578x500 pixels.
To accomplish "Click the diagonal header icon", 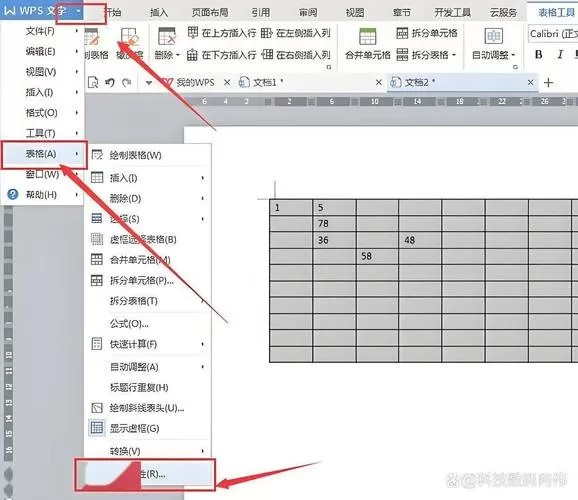I will 97,408.
